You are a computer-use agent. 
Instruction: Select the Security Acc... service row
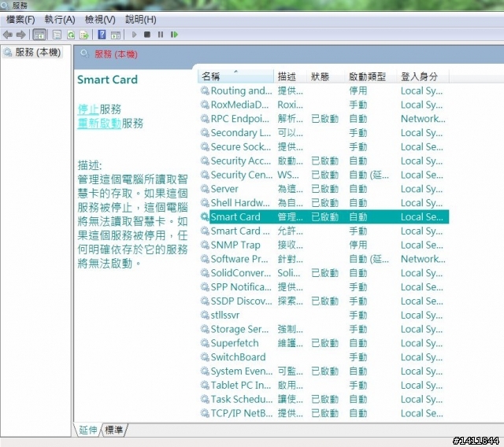pos(324,161)
